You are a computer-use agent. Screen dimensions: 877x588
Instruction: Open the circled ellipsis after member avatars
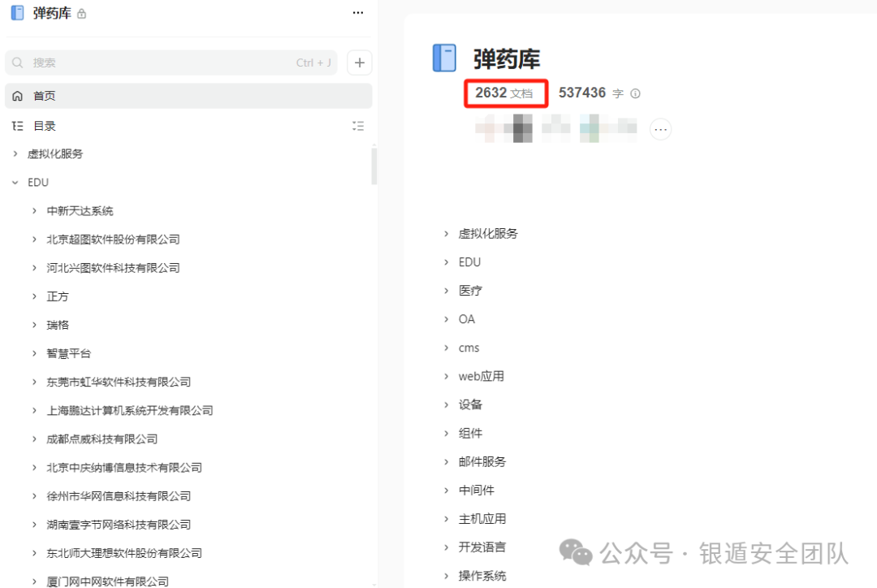660,129
